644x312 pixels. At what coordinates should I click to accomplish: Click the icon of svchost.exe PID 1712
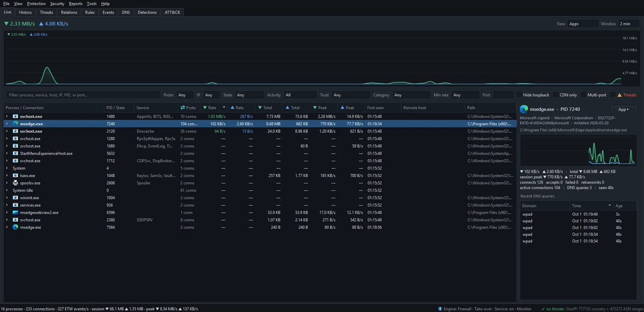[15, 161]
